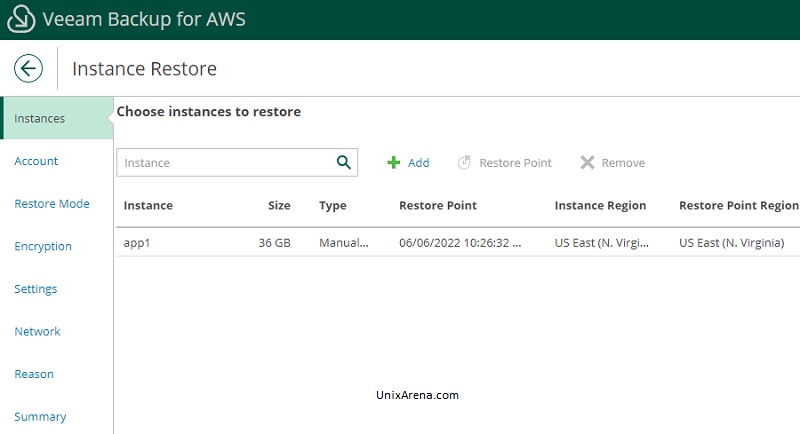Sort by the Instance column header
This screenshot has height=434, width=800.
[148, 206]
